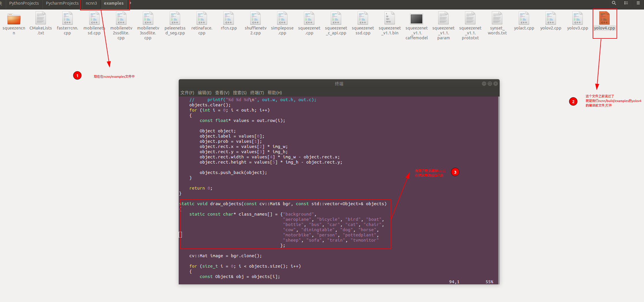Select the yolov2.cpp file icon
Screen dimensions: 644x302
(x=551, y=18)
